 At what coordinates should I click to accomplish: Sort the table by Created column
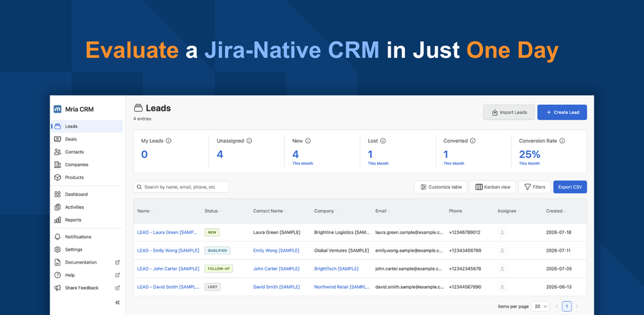click(x=555, y=211)
